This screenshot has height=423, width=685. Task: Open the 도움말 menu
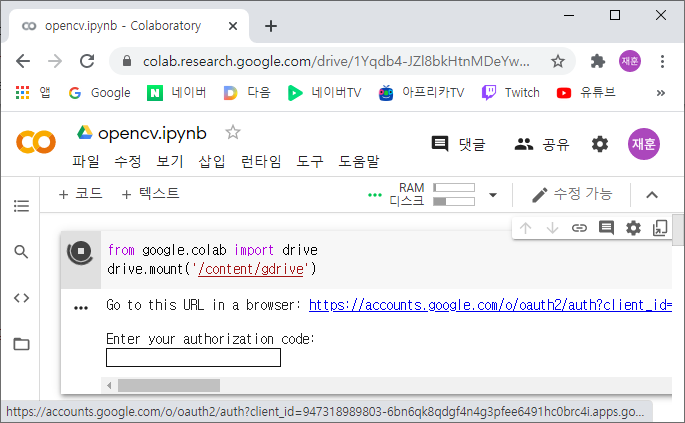click(359, 161)
